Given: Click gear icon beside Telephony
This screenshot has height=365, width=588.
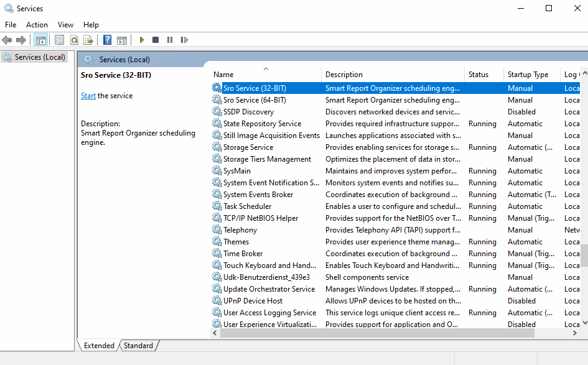Looking at the screenshot, I should tap(217, 229).
